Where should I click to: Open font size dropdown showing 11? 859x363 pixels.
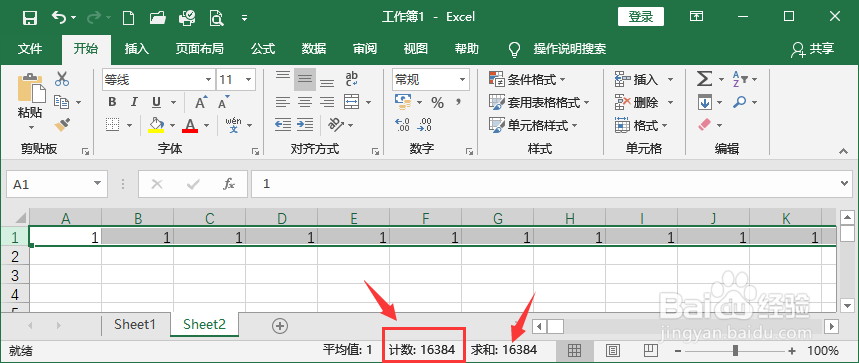(x=249, y=80)
